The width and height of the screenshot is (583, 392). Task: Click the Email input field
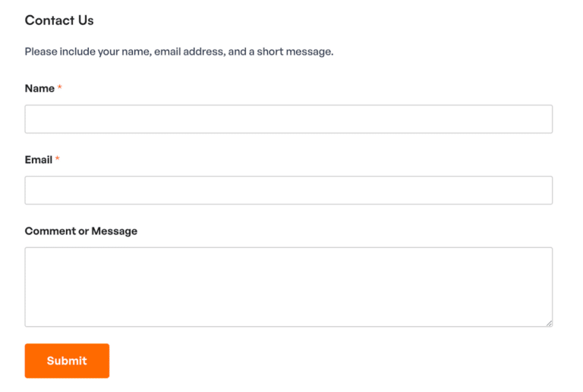click(288, 190)
